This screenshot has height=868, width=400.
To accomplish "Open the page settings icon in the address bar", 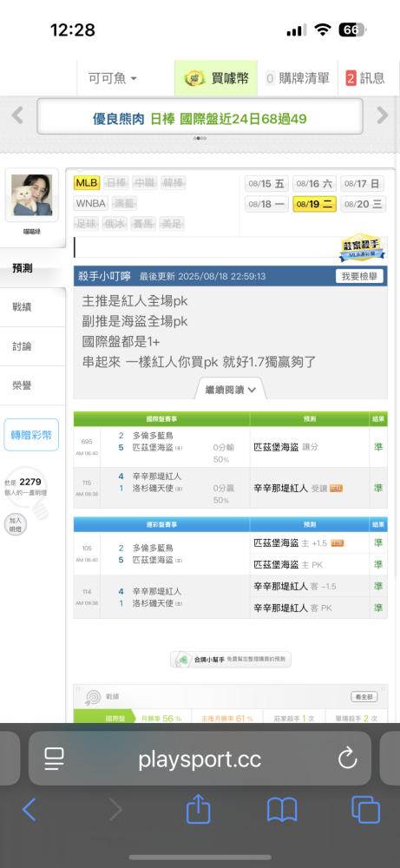I will (54, 759).
